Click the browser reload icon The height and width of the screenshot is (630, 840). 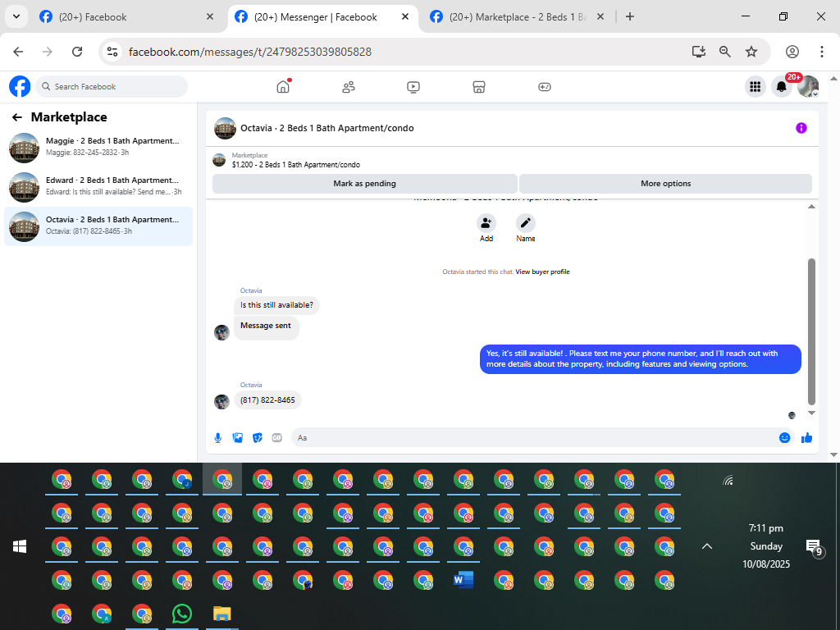click(77, 52)
